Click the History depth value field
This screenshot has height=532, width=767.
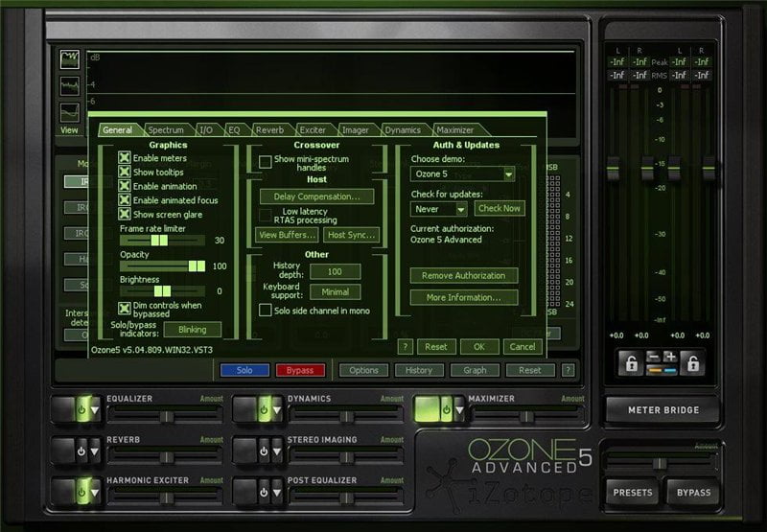pyautogui.click(x=335, y=272)
